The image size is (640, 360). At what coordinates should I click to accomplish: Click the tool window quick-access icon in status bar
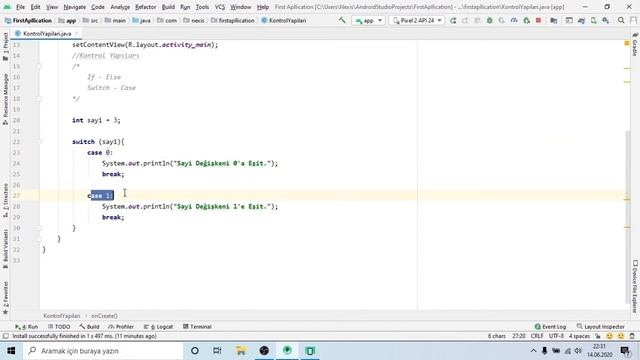6,336
